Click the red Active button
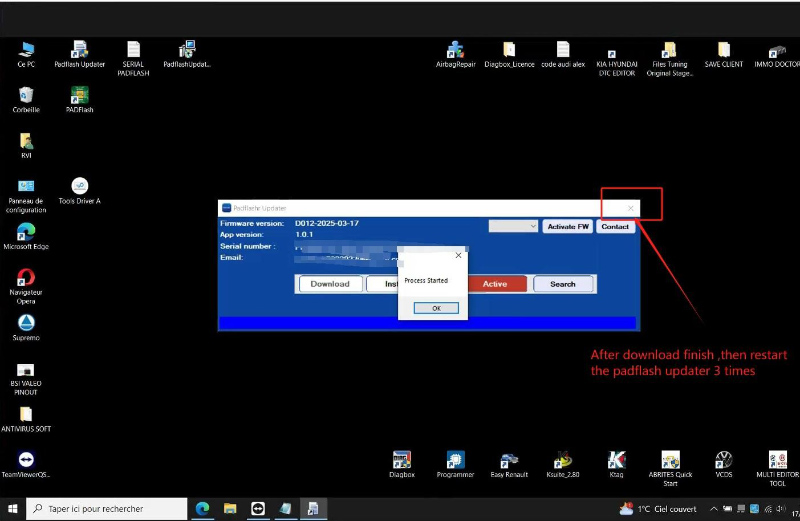 point(495,284)
